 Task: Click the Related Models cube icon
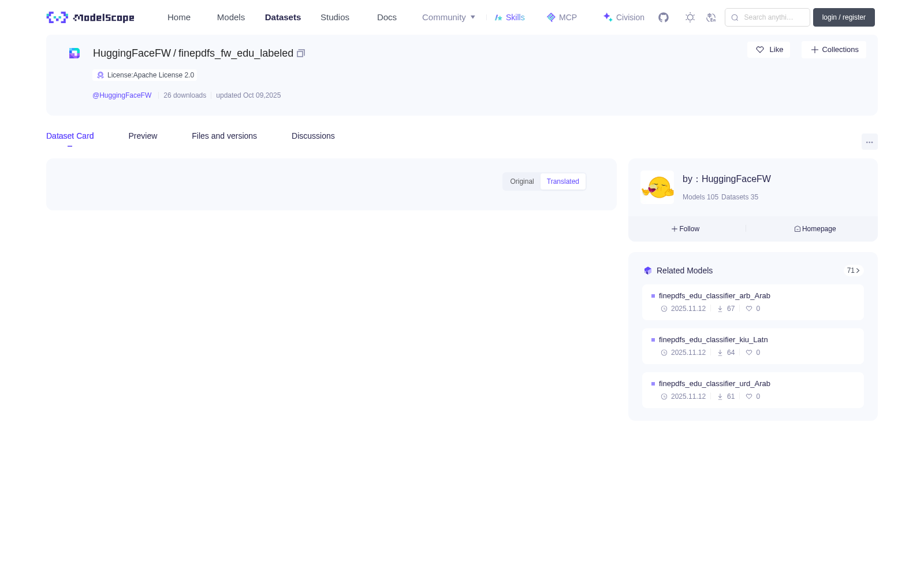tap(648, 271)
